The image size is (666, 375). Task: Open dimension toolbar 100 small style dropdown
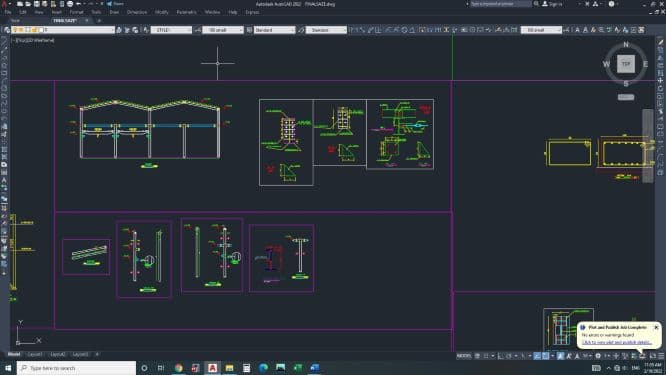(541, 30)
